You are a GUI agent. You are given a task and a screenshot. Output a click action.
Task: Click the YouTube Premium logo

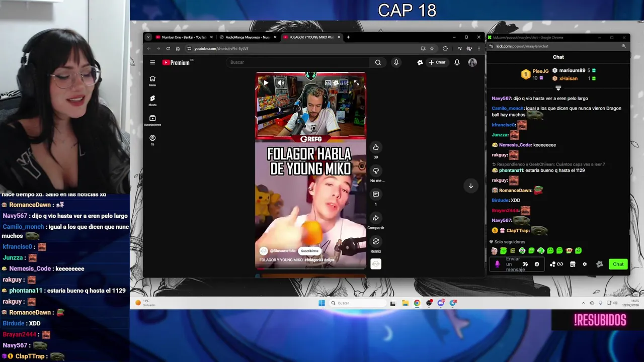click(x=176, y=62)
